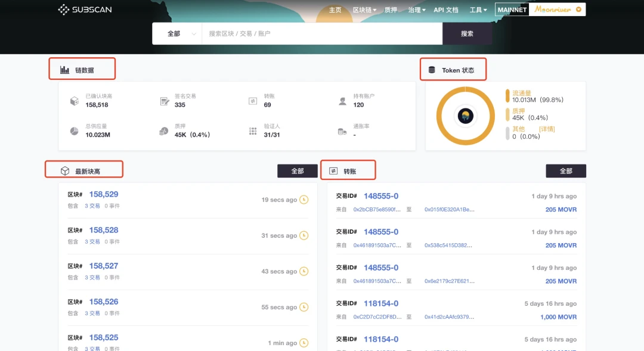The image size is (644, 351).
Task: Click the 质押 light-yellow legend swatch
Action: point(507,114)
